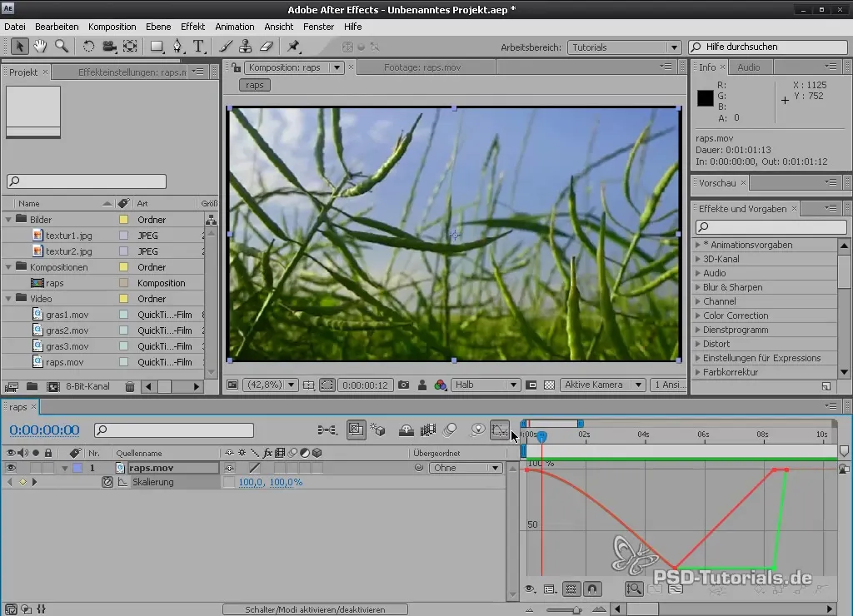The height and width of the screenshot is (616, 853).
Task: Toggle transparency grid in viewer
Action: [x=550, y=385]
